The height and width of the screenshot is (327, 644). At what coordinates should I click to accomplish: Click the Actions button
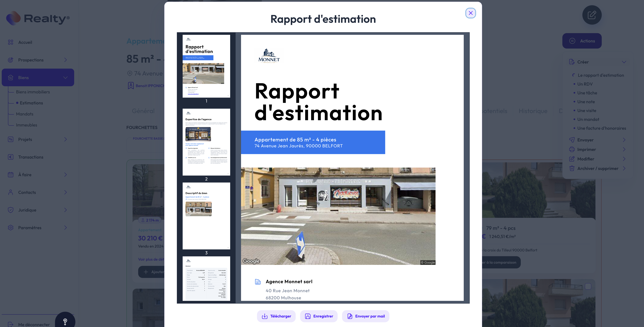point(582,41)
